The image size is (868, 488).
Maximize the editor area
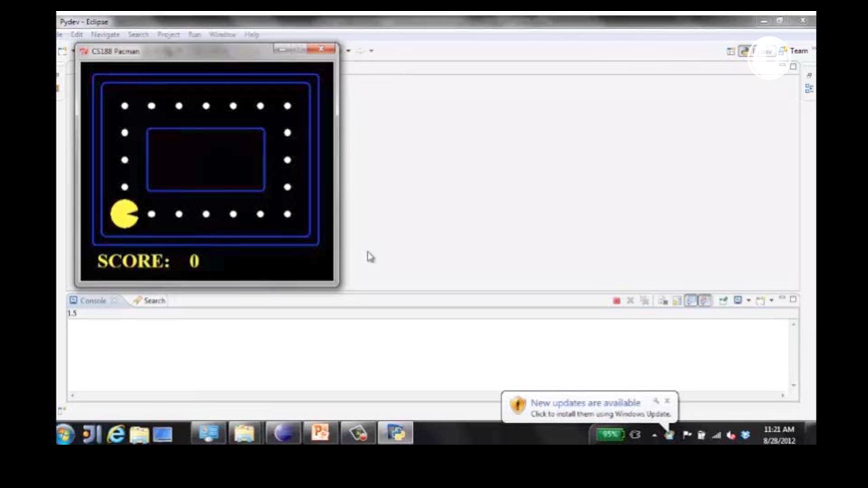[793, 66]
